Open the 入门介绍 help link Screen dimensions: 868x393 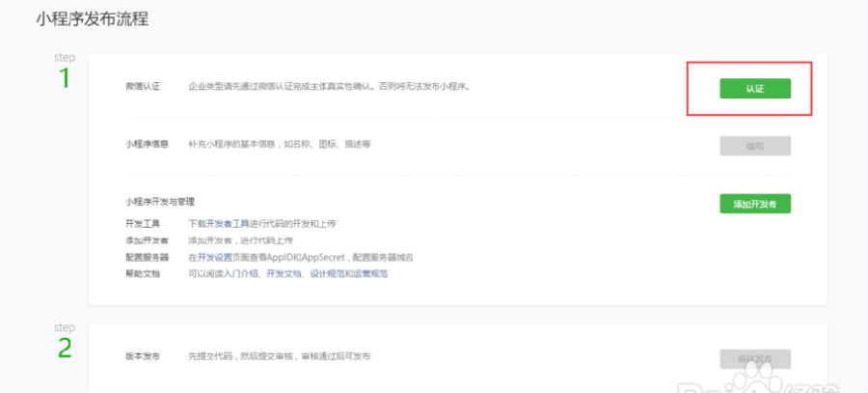(x=241, y=274)
